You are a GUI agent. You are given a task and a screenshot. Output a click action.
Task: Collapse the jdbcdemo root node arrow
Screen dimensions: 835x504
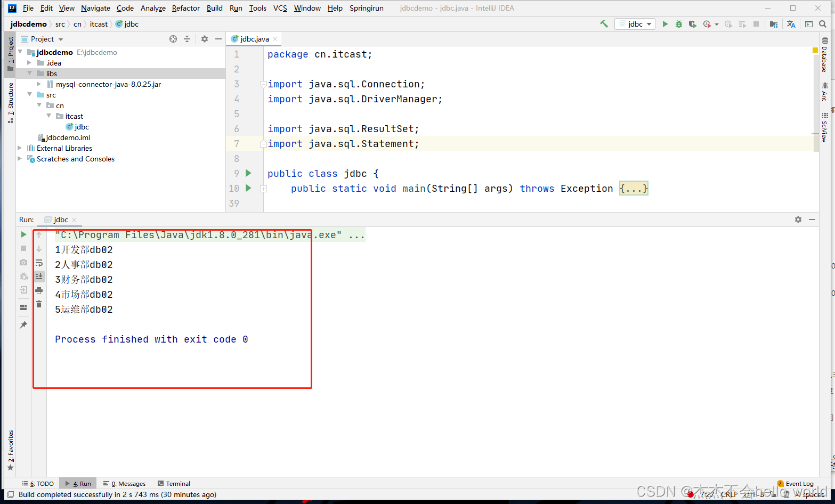(x=20, y=52)
